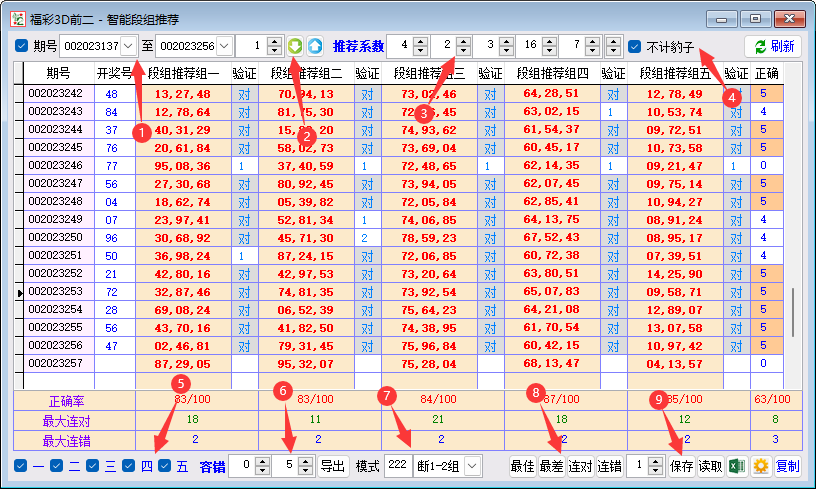
Task: Toggle the 期号 checkbox
Action: (x=22, y=46)
